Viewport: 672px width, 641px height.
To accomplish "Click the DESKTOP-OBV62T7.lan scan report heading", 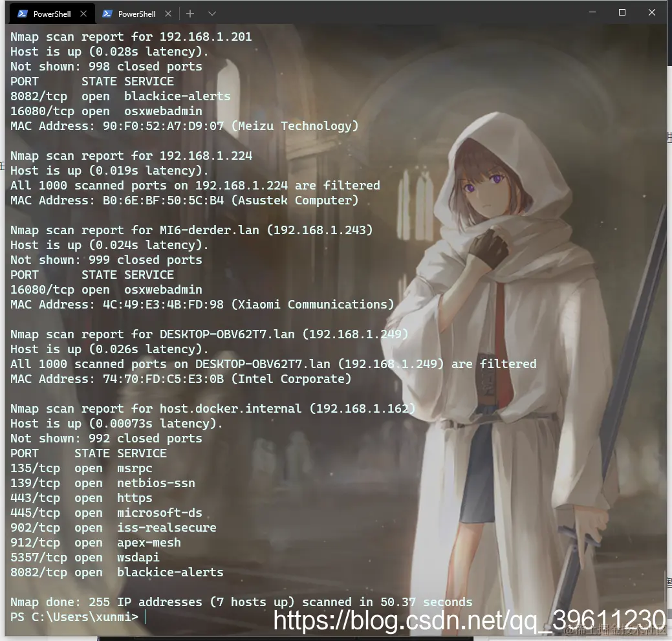I will 209,334.
